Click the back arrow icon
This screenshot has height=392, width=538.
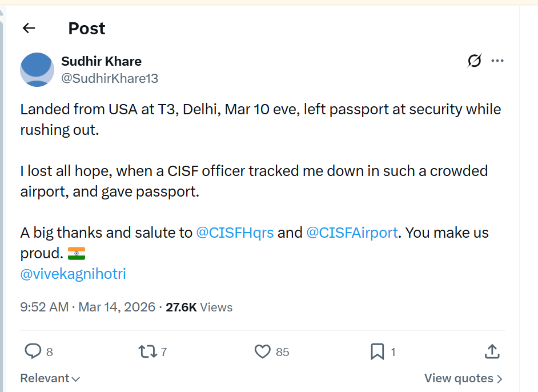tap(29, 28)
